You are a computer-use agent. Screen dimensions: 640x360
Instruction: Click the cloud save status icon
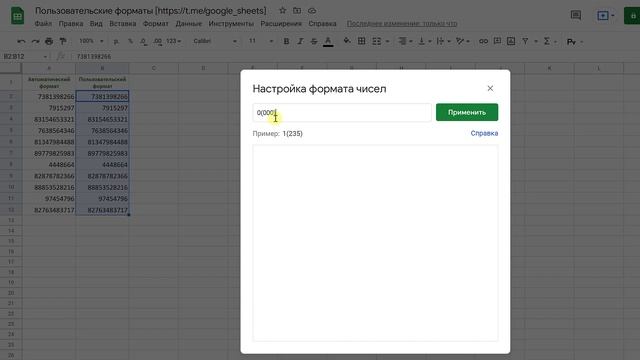[312, 11]
